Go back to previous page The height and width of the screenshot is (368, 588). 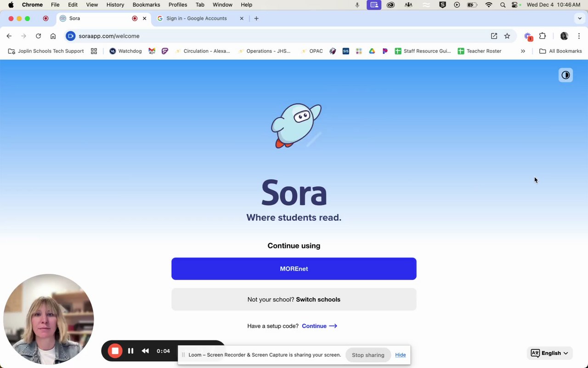[x=9, y=36]
